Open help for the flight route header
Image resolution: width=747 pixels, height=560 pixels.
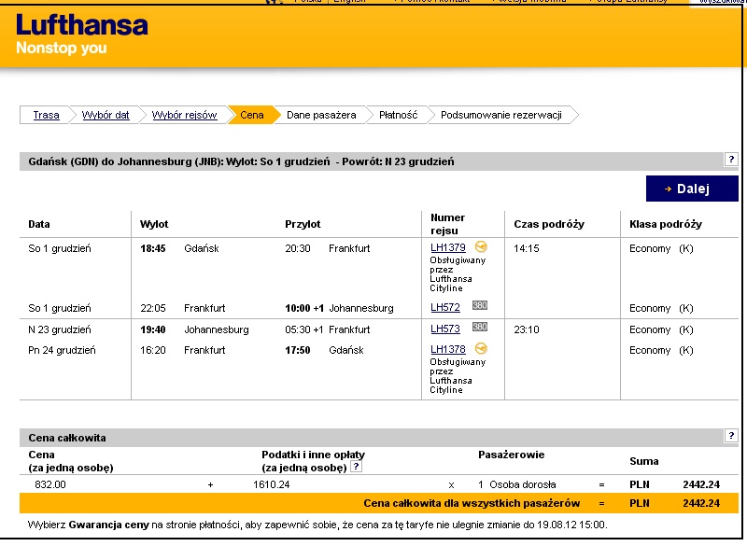point(731,160)
